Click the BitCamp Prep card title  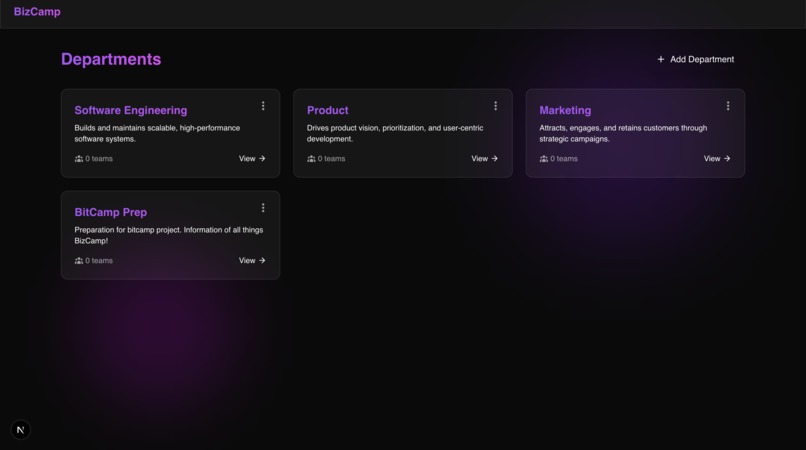tap(111, 212)
